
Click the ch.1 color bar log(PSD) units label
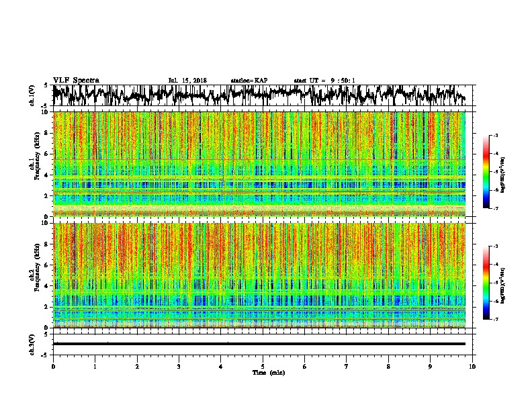[503, 175]
